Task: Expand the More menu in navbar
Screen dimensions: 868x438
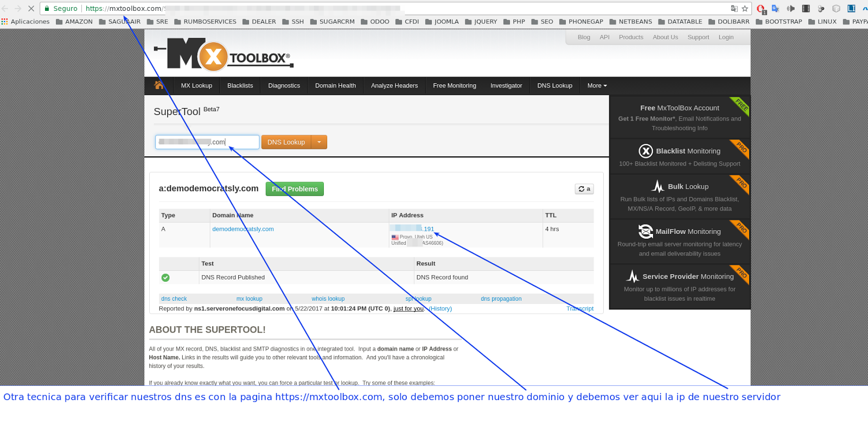Action: pyautogui.click(x=597, y=86)
